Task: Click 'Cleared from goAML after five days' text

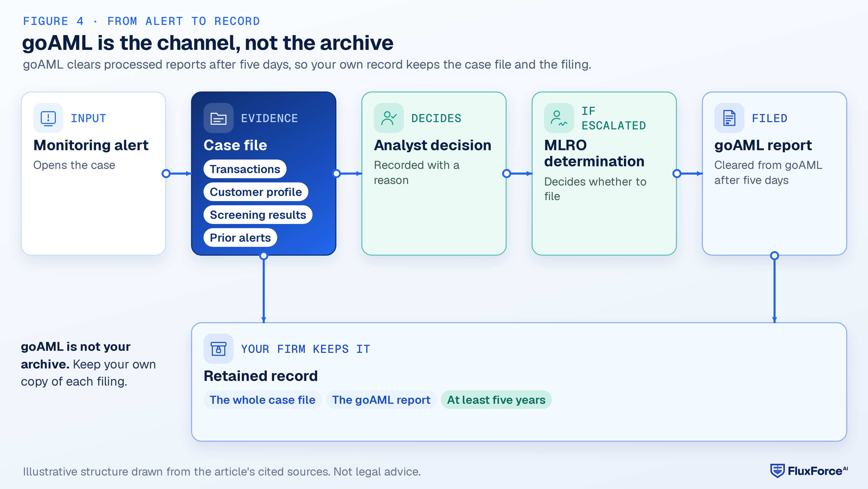Action: (768, 173)
